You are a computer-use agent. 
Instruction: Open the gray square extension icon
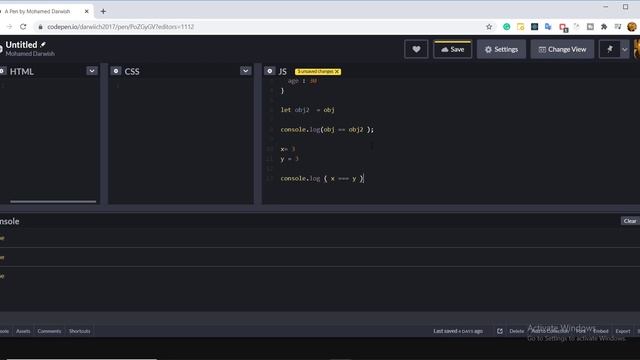(x=590, y=27)
